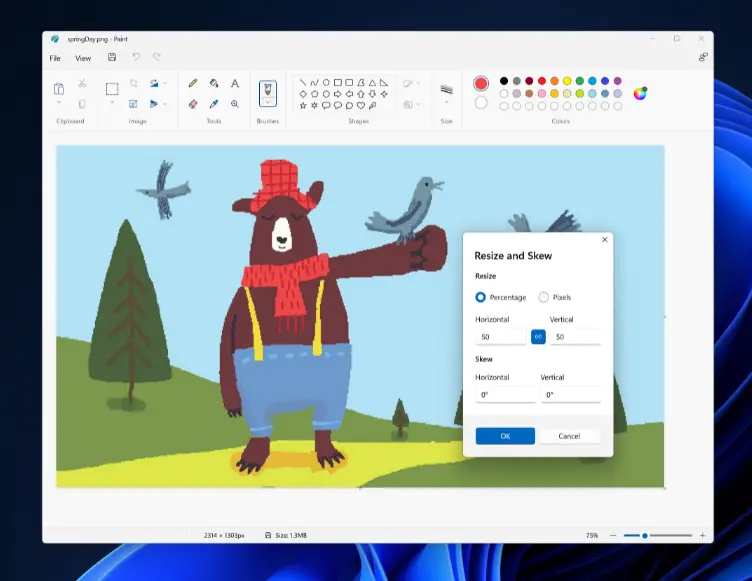Select the Text tool
The height and width of the screenshot is (581, 752).
click(235, 83)
